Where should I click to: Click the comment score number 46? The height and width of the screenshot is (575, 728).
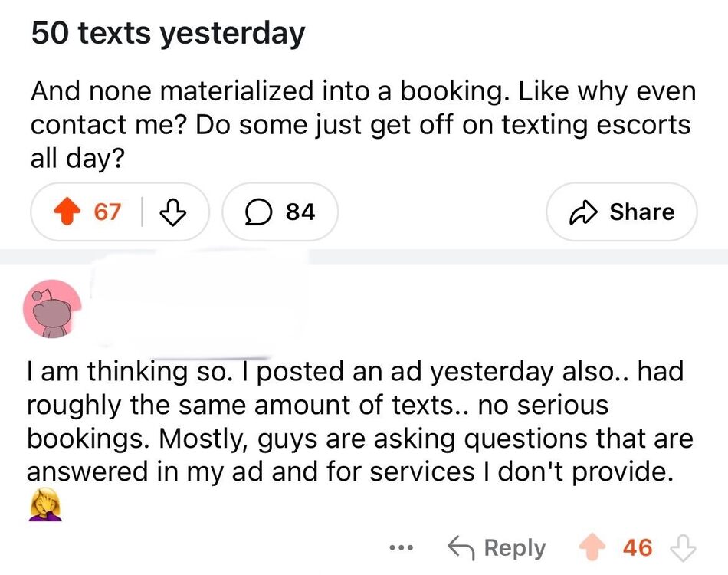pos(638,547)
